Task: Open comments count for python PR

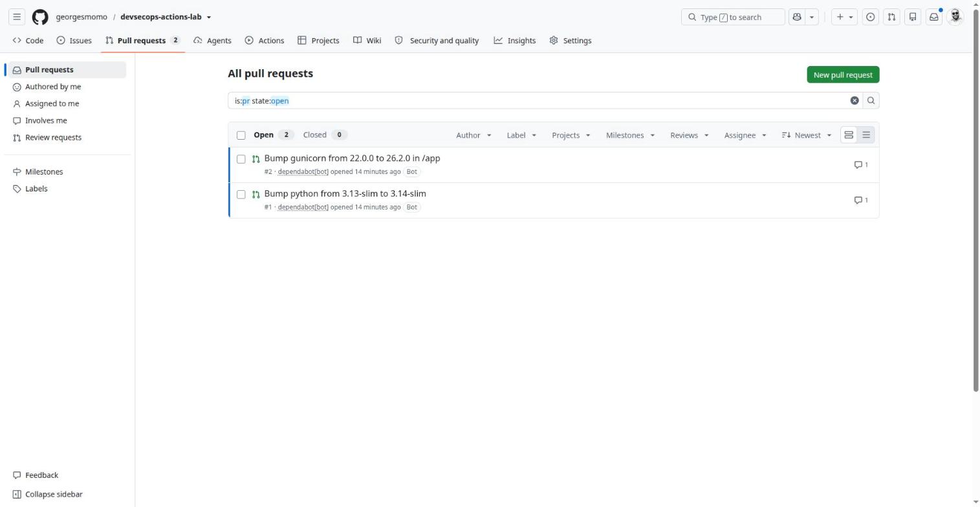Action: coord(861,200)
